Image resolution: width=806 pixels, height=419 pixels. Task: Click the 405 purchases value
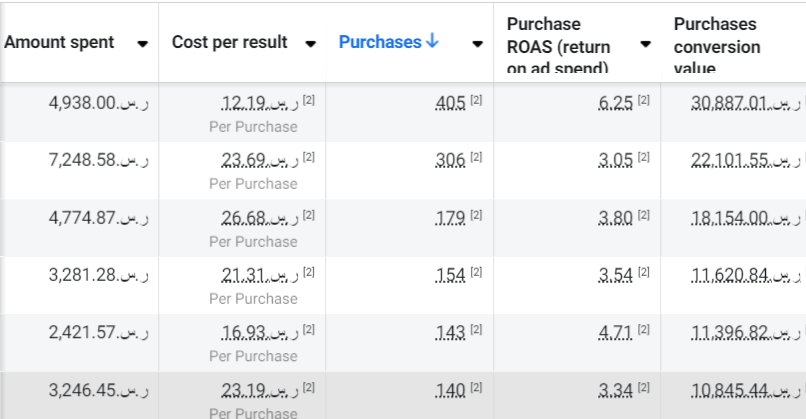pyautogui.click(x=451, y=102)
